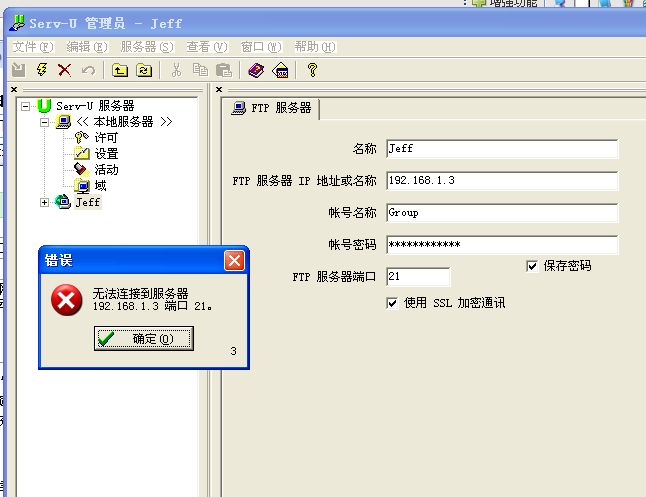This screenshot has width=646, height=497.
Task: Click the 确定(O) button in error dialog
Action: coord(144,339)
